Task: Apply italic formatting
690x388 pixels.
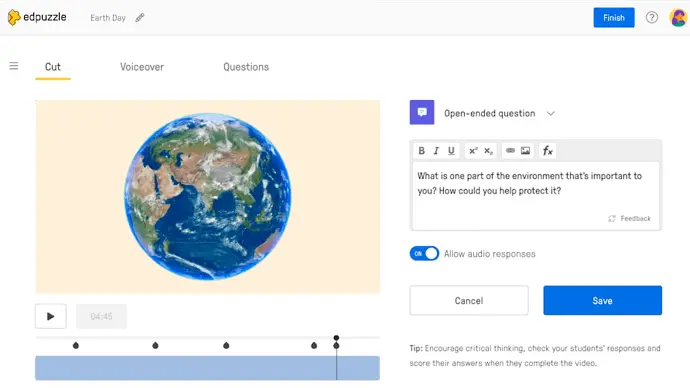Action: pos(436,151)
